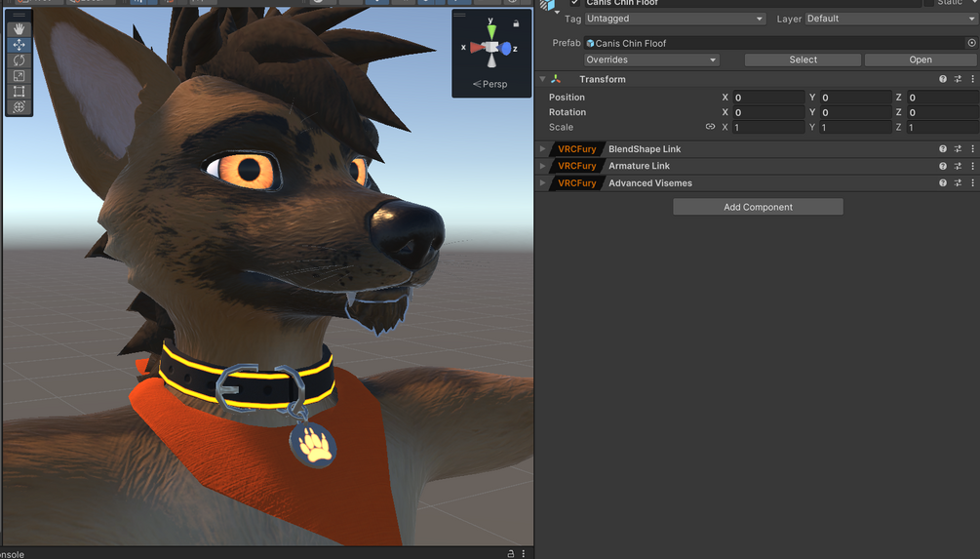The image size is (980, 559).
Task: Click the Position X field
Action: tap(768, 97)
